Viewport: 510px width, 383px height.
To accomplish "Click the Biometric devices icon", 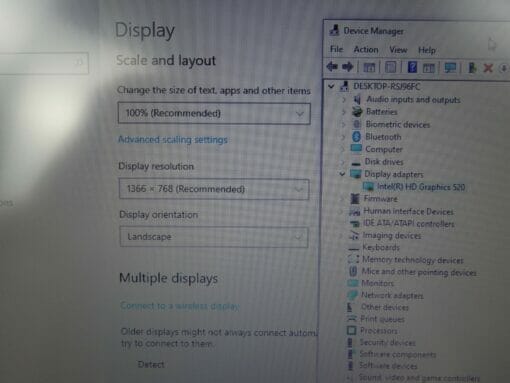I will [x=357, y=124].
